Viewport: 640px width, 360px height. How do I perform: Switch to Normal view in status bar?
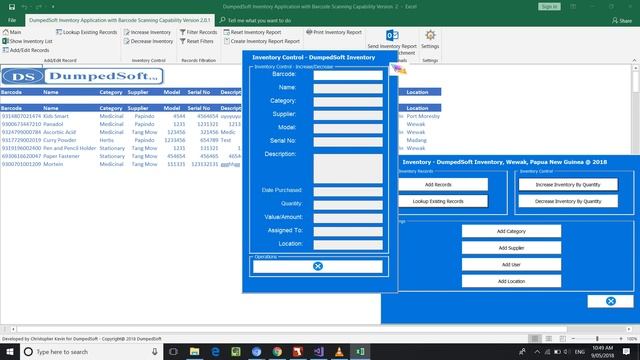[x=535, y=339]
